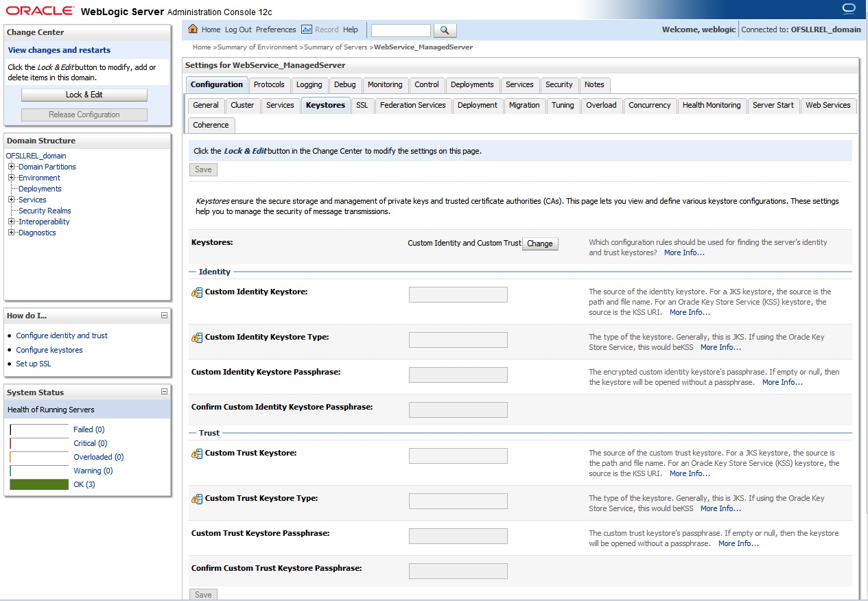Select the Tuning sub-tab
868x601 pixels.
pyautogui.click(x=563, y=106)
